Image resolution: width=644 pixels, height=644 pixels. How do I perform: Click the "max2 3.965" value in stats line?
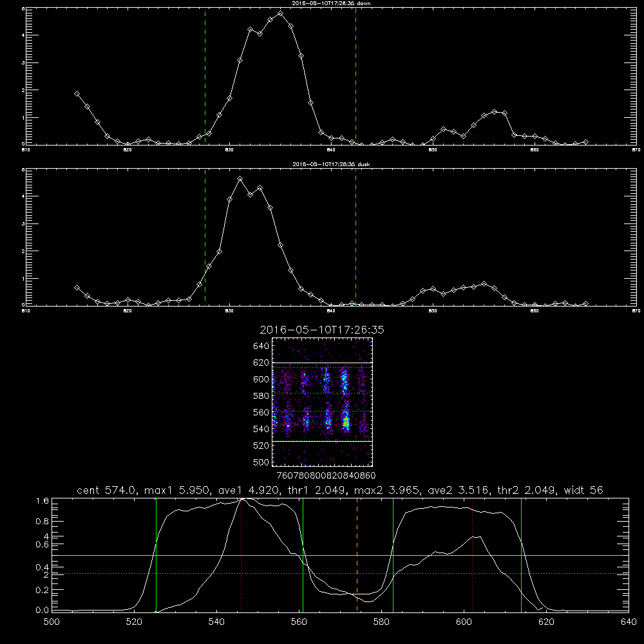pyautogui.click(x=386, y=490)
